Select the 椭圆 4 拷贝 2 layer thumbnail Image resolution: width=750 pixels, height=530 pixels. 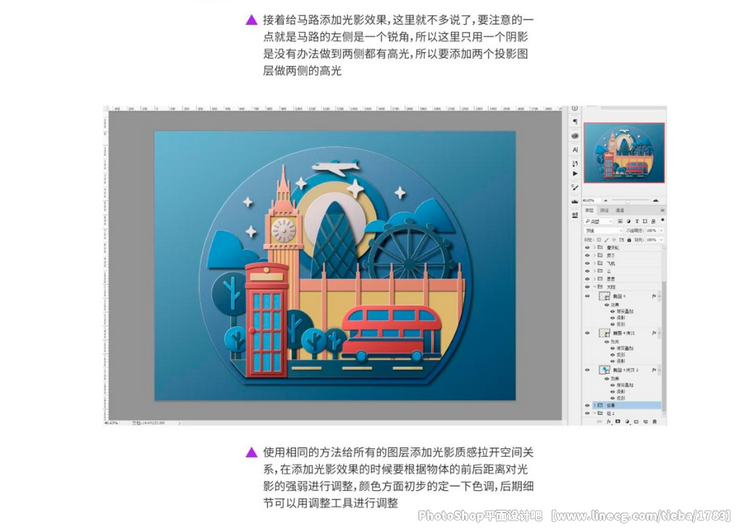[604, 370]
